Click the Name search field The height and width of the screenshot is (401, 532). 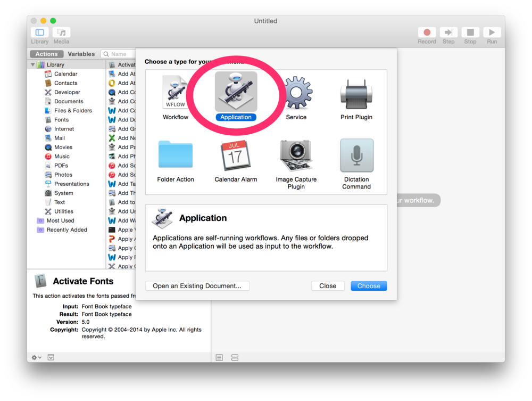coord(119,54)
